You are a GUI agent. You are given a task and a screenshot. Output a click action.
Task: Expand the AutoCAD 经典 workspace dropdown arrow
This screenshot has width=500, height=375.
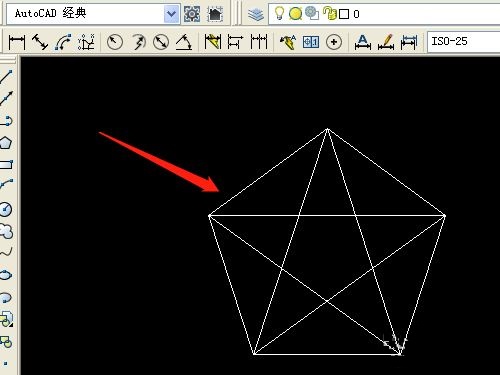[x=172, y=14]
